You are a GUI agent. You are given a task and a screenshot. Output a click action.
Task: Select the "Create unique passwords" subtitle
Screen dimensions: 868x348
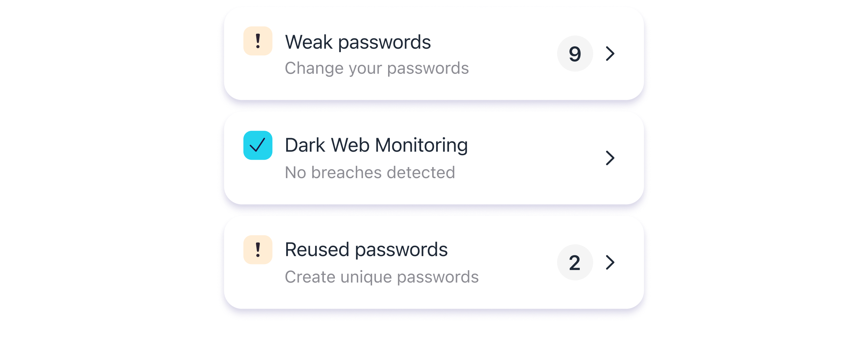[x=381, y=277]
